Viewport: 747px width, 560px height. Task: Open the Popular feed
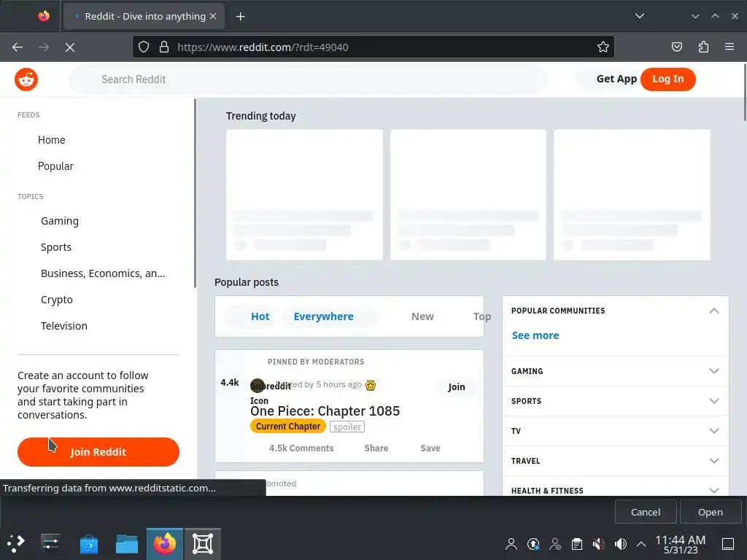pos(55,166)
